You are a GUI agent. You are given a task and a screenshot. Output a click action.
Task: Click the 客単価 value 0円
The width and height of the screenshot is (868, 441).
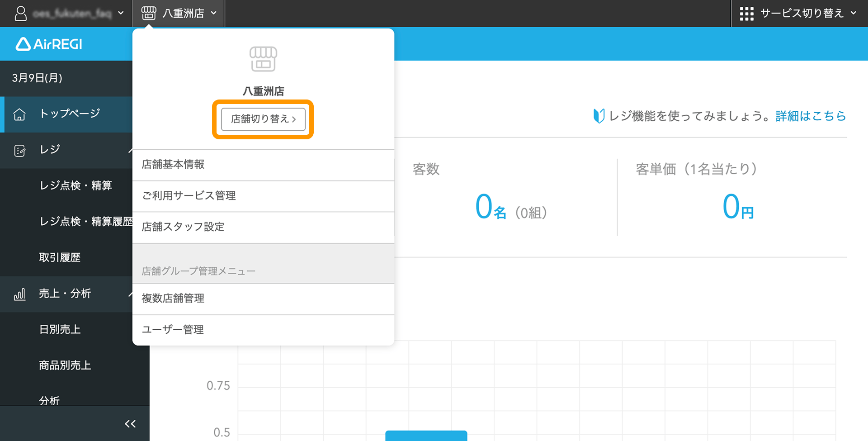pyautogui.click(x=738, y=208)
